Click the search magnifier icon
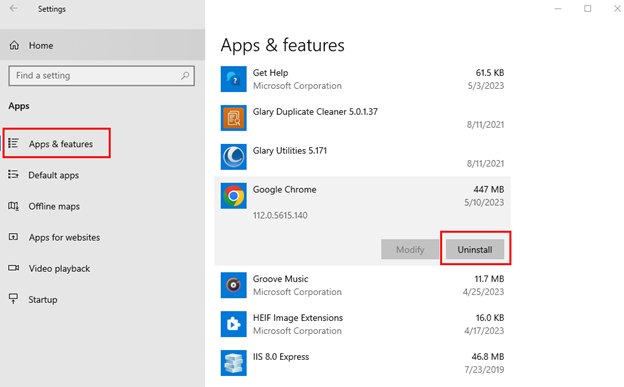Screen dimensions: 624x387 tap(185, 75)
